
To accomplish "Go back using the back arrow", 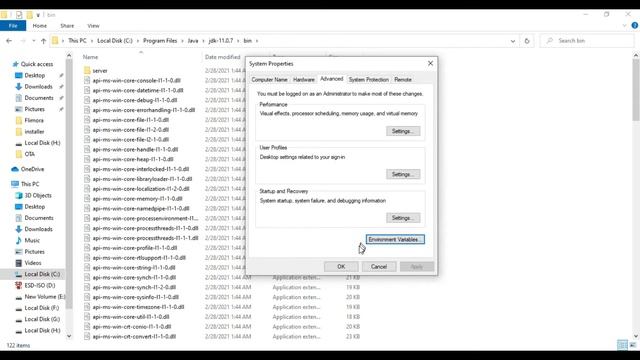I will coord(9,41).
